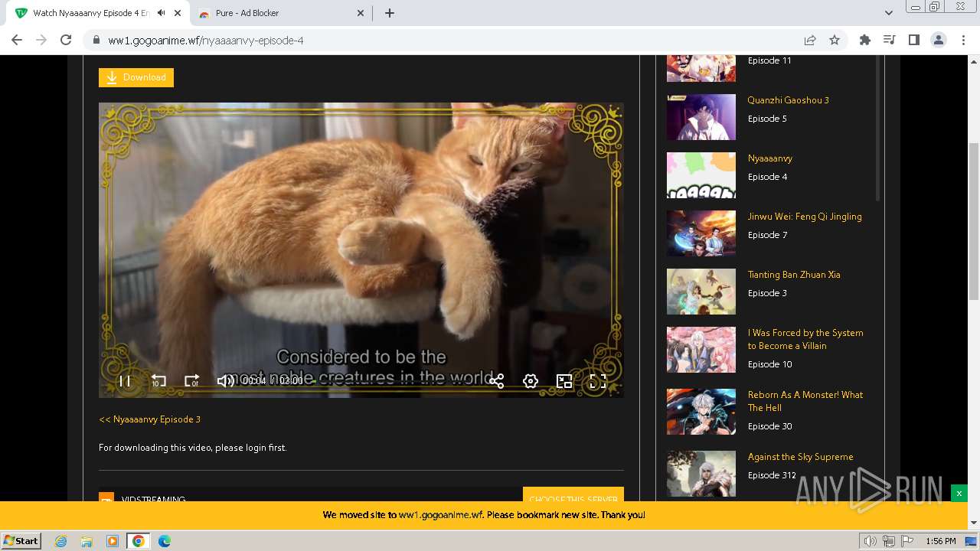Open Windows Media Player taskbar icon

tap(113, 541)
